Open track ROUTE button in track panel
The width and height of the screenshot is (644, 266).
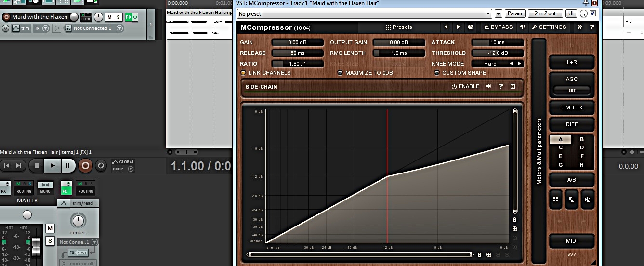click(86, 17)
